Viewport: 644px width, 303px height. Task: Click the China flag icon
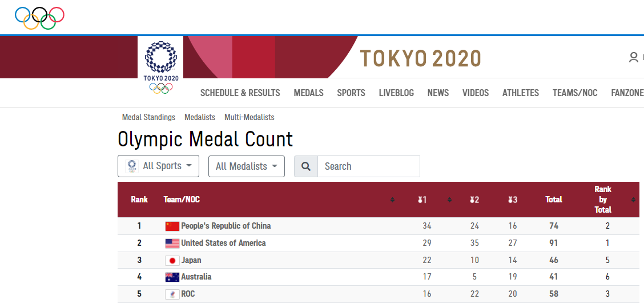(x=172, y=226)
